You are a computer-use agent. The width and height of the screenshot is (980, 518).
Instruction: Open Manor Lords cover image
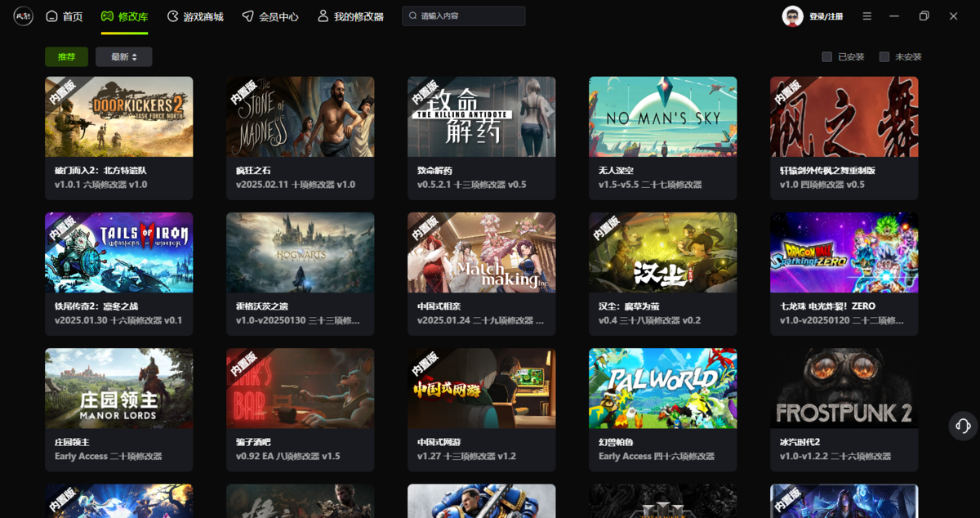[x=119, y=388]
